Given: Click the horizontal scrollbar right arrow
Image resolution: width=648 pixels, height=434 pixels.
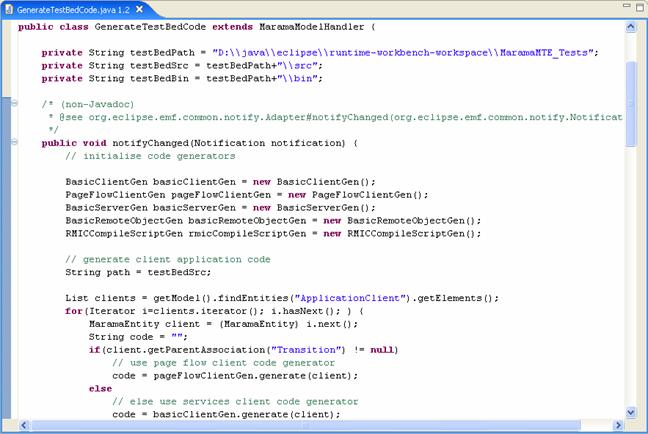Looking at the screenshot, I should pos(618,425).
